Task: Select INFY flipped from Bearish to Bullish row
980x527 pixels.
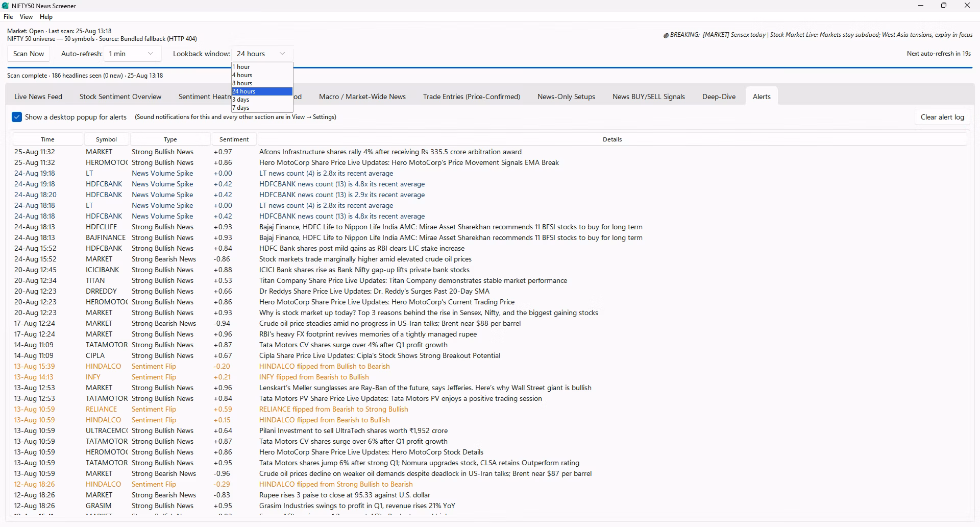Action: click(x=490, y=377)
